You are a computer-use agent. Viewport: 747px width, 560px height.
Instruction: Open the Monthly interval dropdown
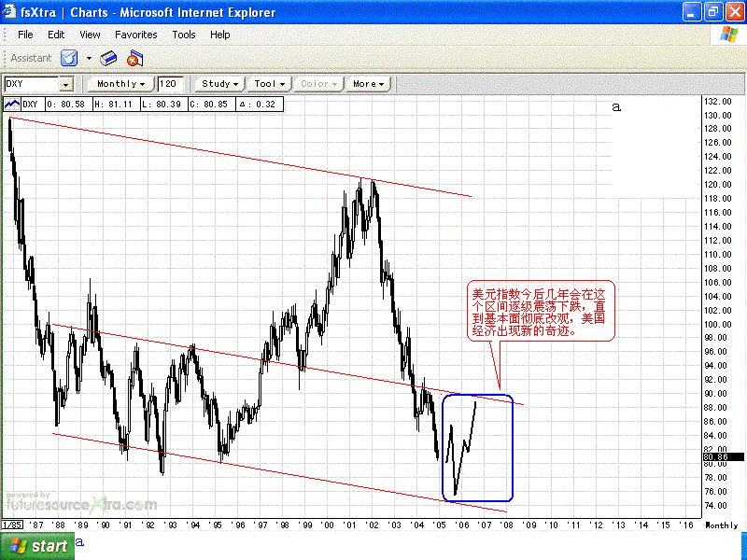pyautogui.click(x=120, y=84)
